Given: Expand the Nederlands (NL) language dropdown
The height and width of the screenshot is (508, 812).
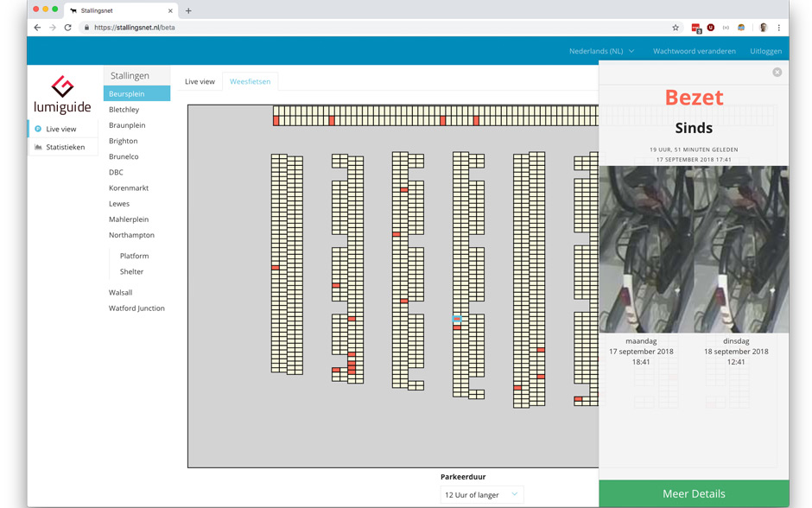Looking at the screenshot, I should pyautogui.click(x=601, y=51).
